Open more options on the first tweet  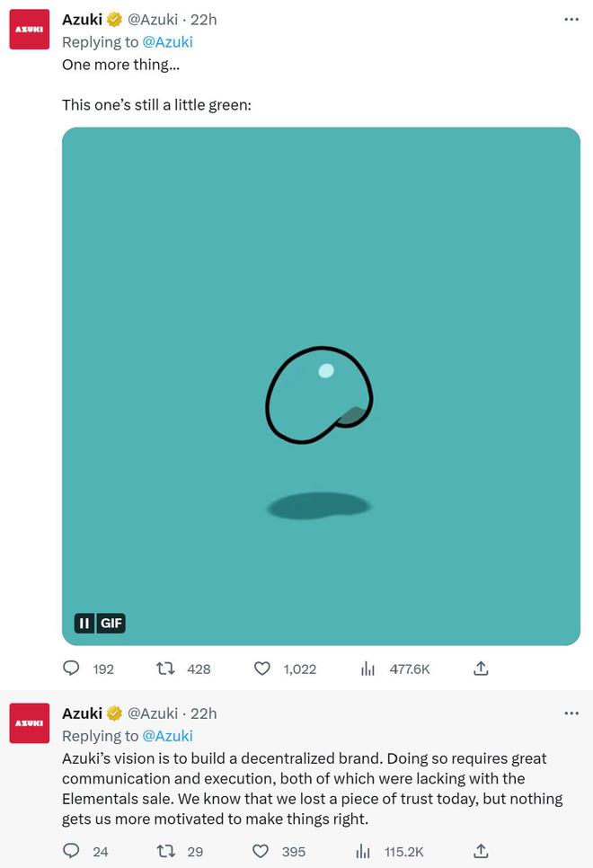(x=571, y=20)
